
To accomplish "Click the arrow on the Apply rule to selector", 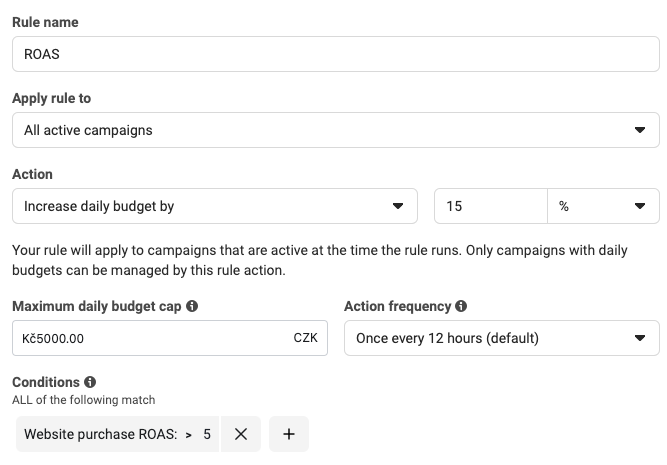I will click(640, 130).
